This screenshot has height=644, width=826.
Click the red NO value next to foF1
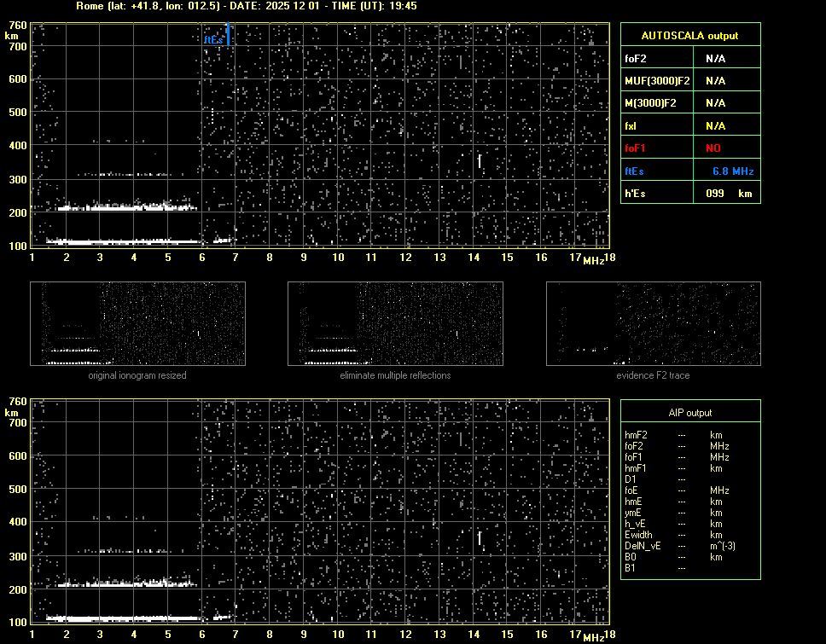coord(714,148)
